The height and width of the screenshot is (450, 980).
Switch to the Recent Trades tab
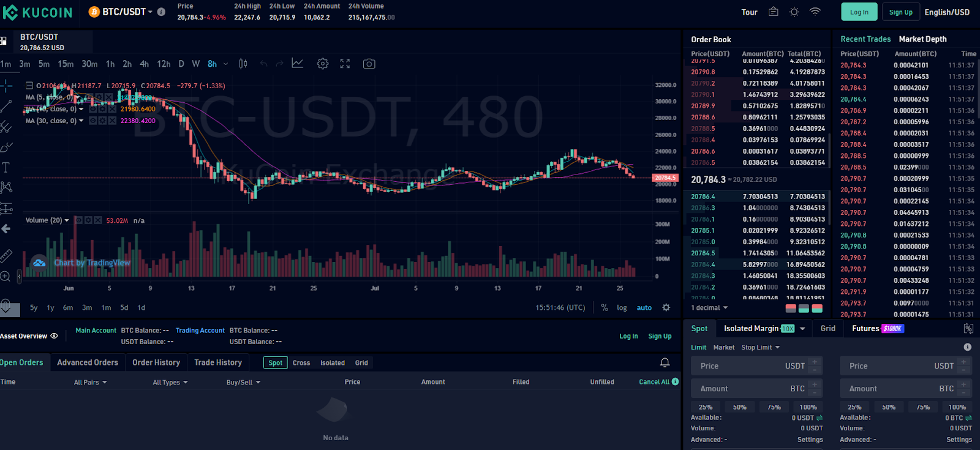865,39
